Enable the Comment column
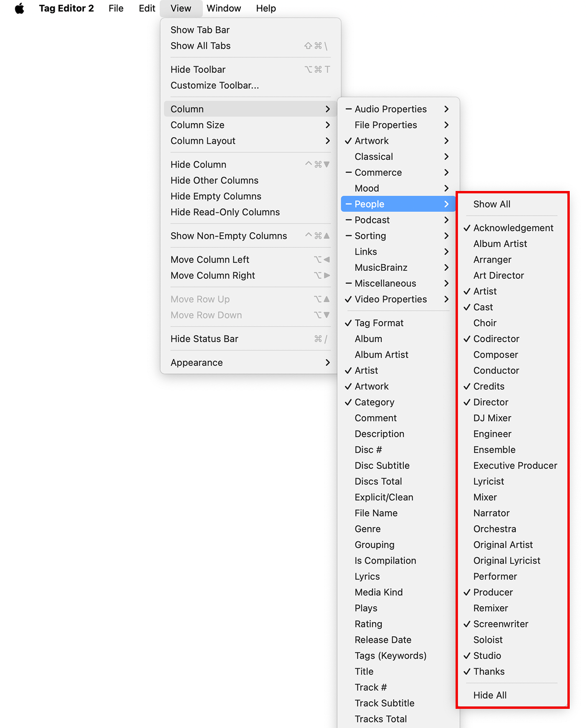The width and height of the screenshot is (587, 728). 398,418
